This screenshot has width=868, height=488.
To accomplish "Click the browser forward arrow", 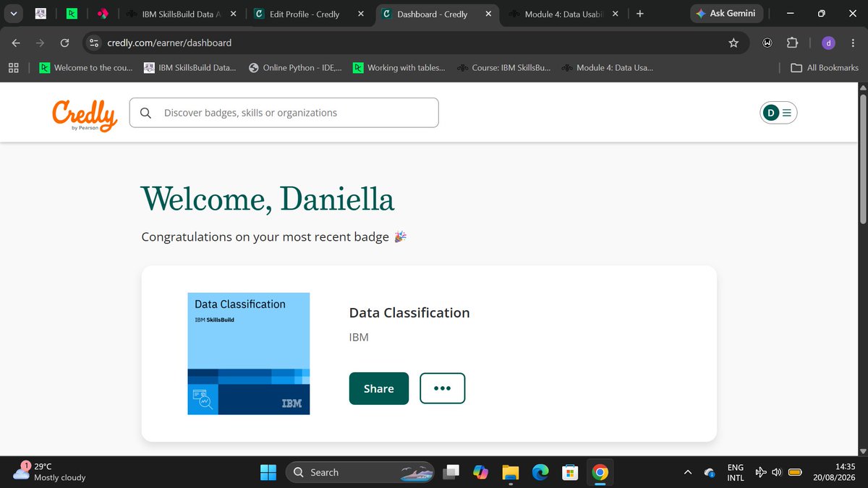I will 40,43.
